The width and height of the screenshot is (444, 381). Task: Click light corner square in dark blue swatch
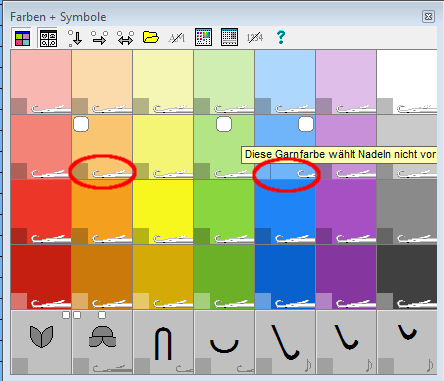pyautogui.click(x=263, y=301)
